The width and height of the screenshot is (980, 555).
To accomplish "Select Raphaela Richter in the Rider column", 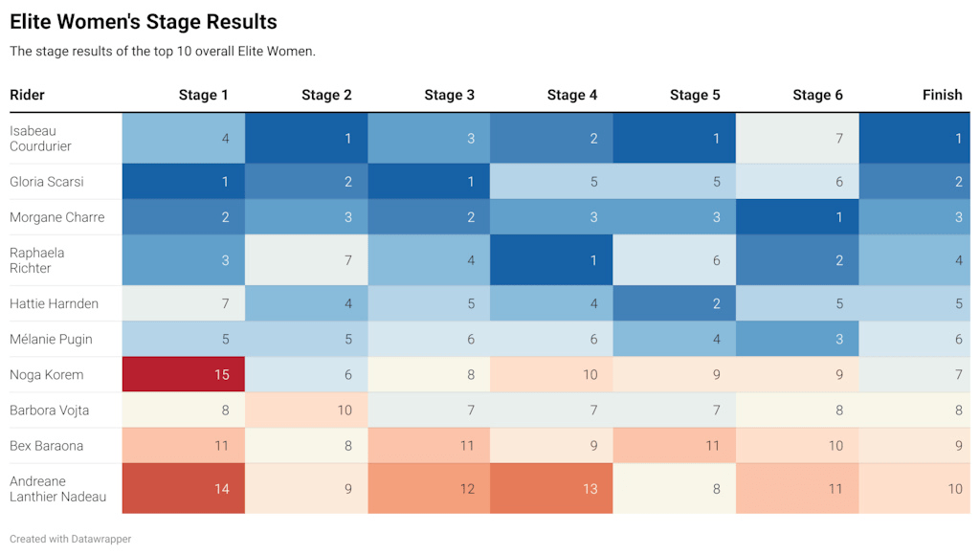I will click(x=36, y=260).
